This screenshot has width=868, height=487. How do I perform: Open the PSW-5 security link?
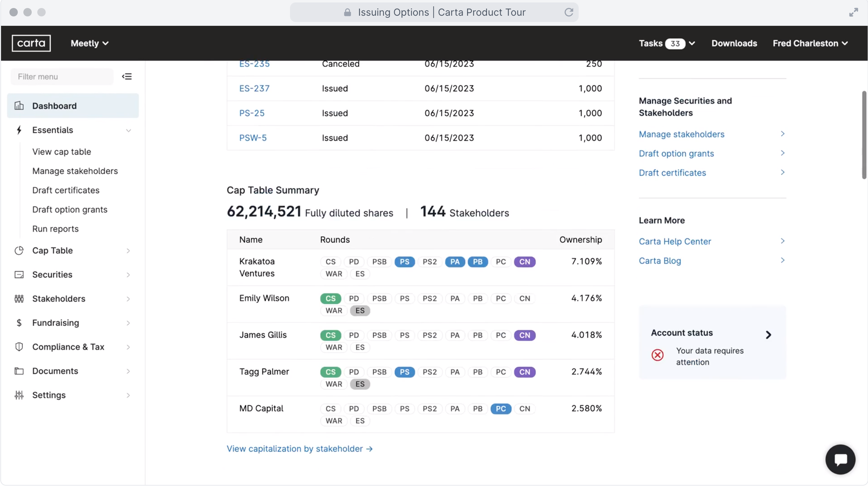(x=253, y=138)
